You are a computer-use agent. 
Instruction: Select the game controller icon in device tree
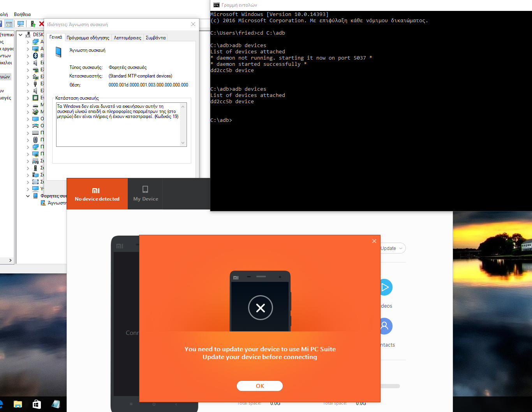coord(35,161)
